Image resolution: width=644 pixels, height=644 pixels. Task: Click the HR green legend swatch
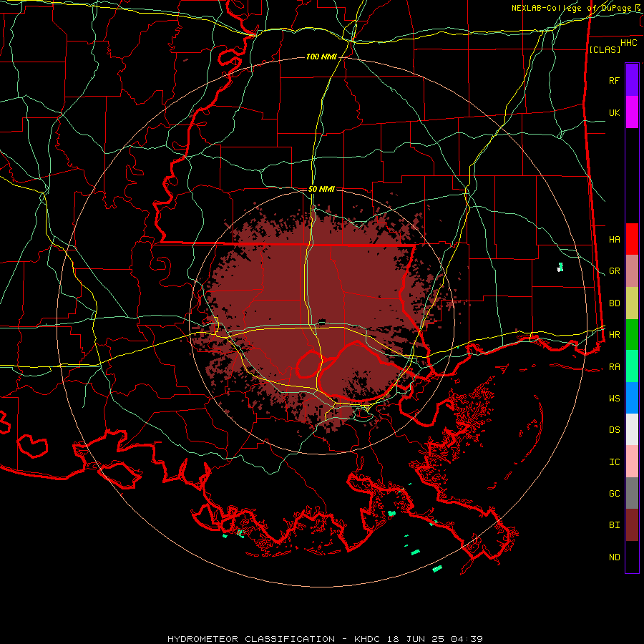click(x=632, y=335)
